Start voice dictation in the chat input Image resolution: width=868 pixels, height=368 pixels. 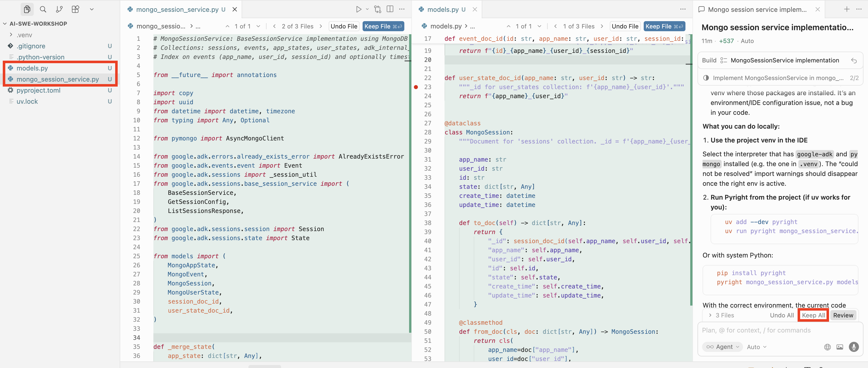coord(854,347)
